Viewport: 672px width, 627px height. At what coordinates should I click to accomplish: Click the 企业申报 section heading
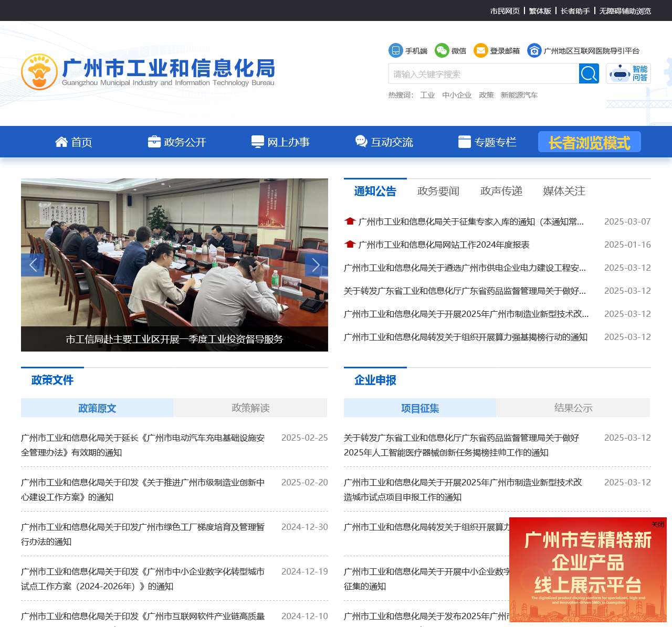pos(375,380)
